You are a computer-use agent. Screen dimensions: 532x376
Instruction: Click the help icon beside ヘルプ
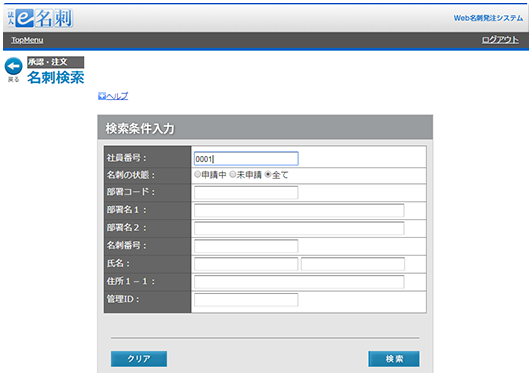[x=102, y=96]
